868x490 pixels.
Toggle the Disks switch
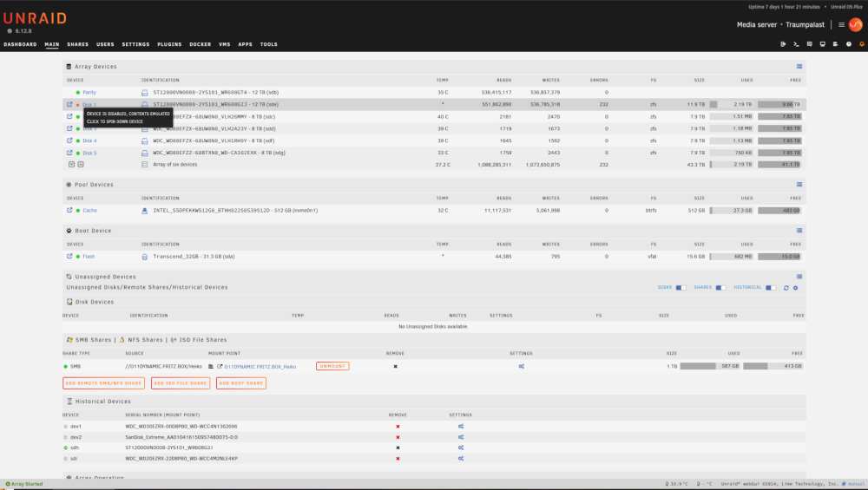click(x=681, y=288)
